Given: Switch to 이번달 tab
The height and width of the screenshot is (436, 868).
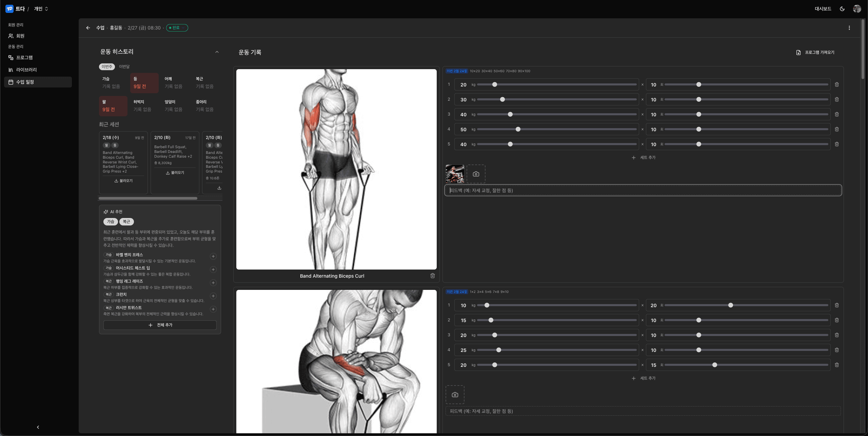Looking at the screenshot, I should 124,67.
